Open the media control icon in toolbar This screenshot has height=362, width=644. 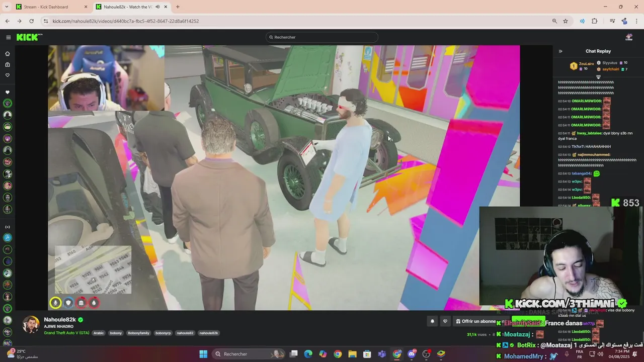coord(612,21)
